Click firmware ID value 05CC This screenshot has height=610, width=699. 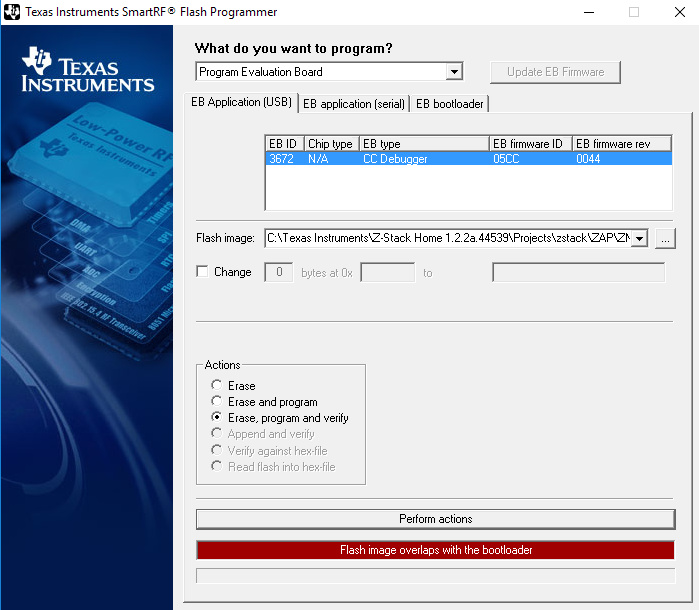pyautogui.click(x=506, y=159)
